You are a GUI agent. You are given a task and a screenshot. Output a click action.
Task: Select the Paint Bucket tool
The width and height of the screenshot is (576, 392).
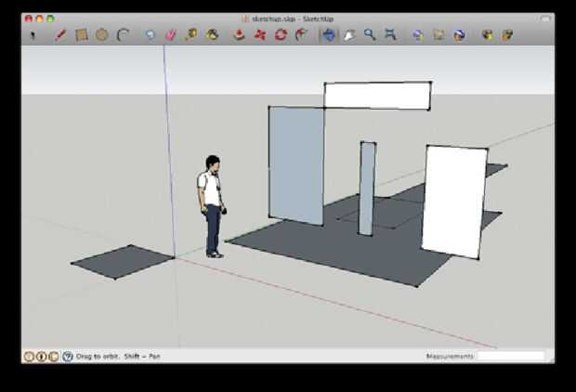pos(213,35)
